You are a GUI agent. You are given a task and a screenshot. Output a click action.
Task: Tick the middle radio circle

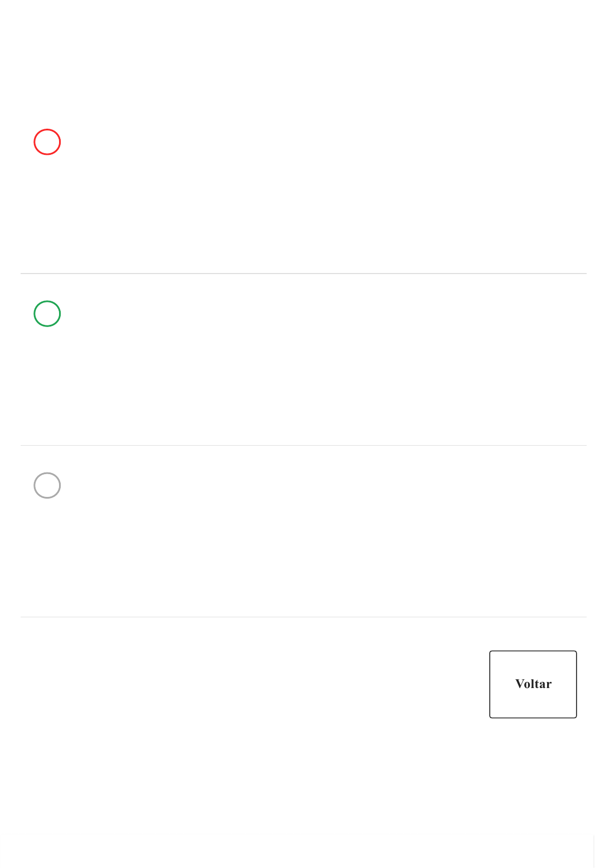(x=47, y=314)
